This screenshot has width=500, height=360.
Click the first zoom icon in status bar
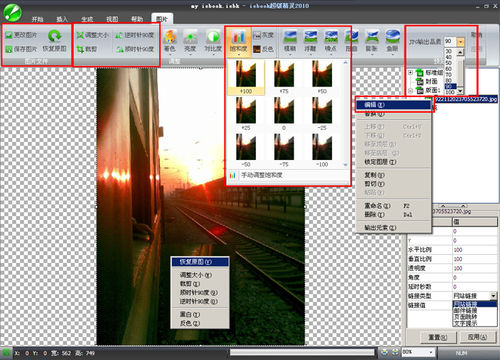click(x=384, y=352)
